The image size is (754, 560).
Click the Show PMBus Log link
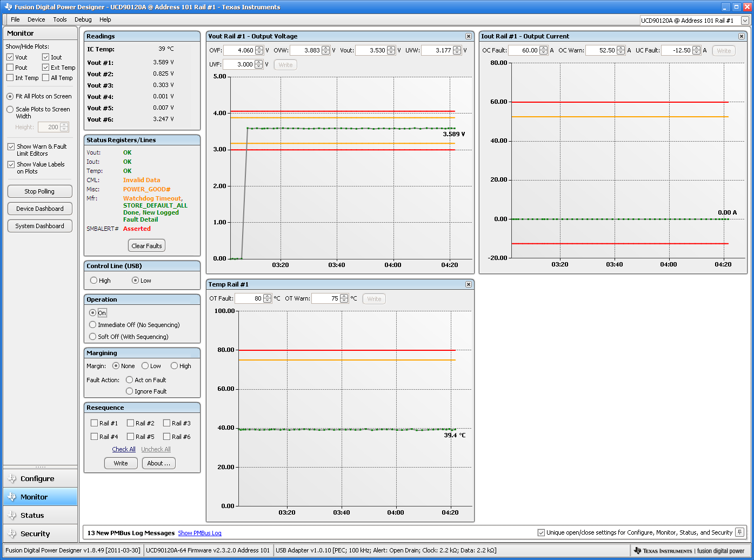199,533
